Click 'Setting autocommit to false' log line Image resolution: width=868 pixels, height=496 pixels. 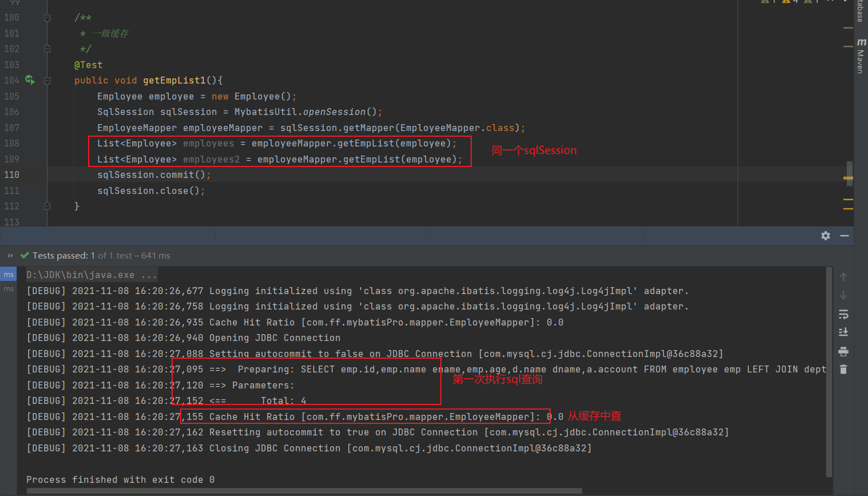(375, 354)
